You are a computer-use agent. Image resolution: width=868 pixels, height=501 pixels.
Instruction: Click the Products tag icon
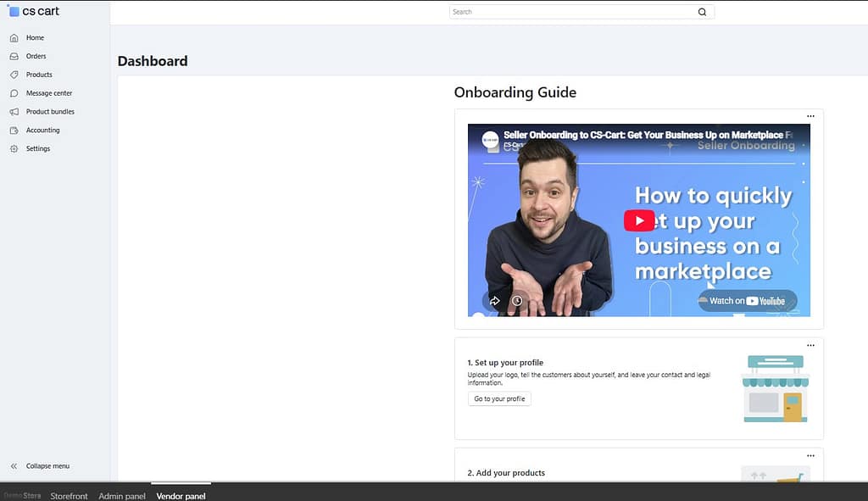click(14, 75)
